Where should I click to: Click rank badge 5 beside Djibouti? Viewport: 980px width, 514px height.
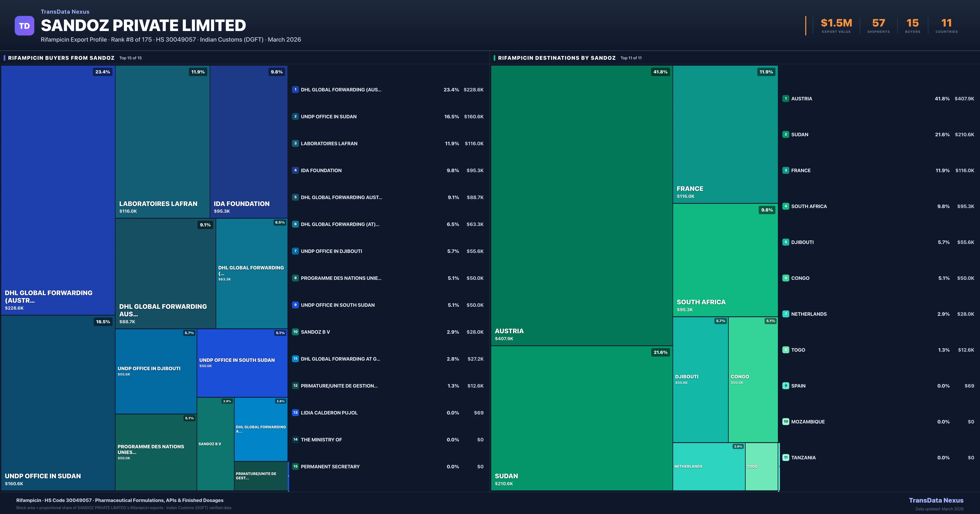pyautogui.click(x=786, y=242)
